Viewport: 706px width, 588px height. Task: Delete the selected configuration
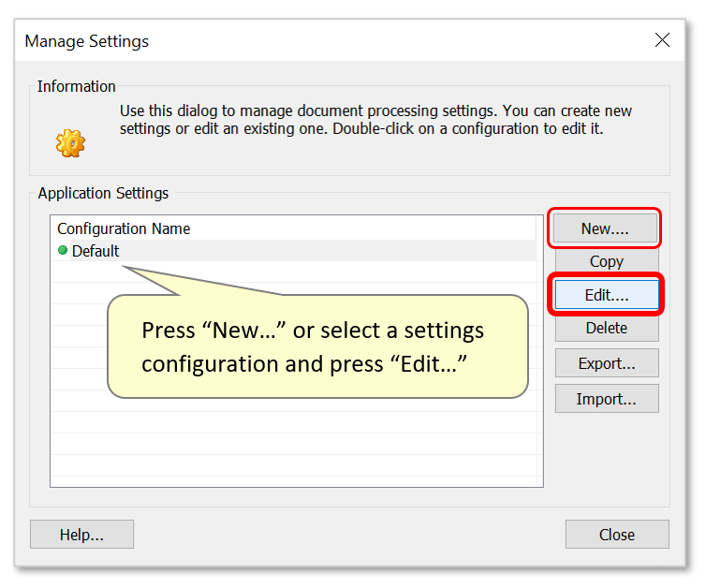[x=607, y=328]
